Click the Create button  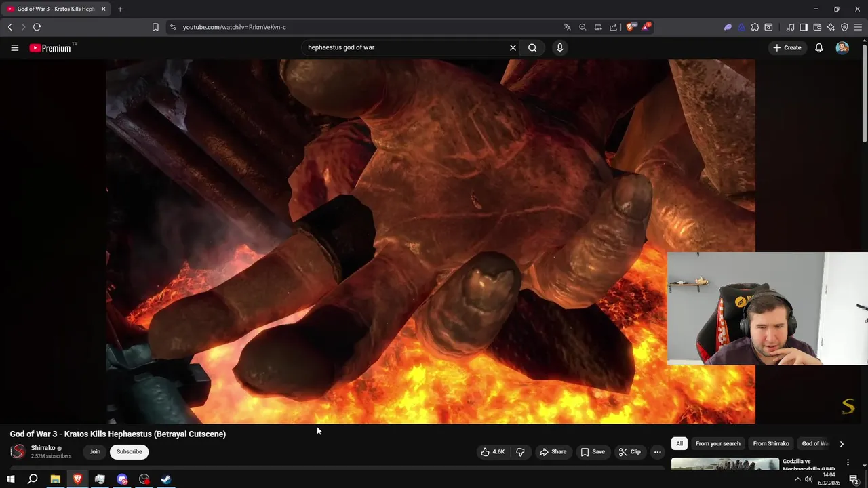pos(787,47)
